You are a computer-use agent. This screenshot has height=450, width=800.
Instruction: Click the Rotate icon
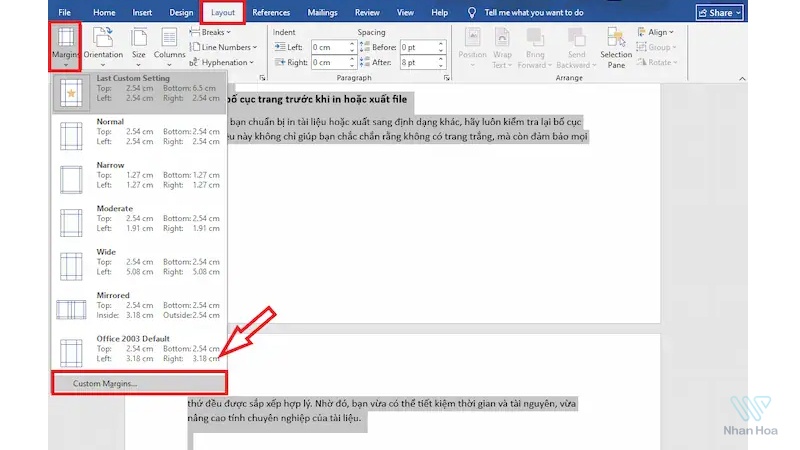(641, 62)
